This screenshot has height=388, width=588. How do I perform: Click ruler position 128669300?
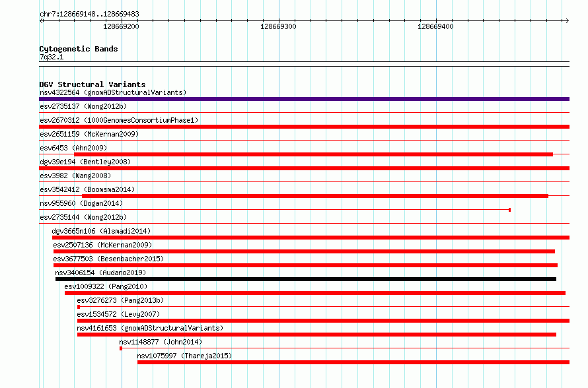pos(278,26)
